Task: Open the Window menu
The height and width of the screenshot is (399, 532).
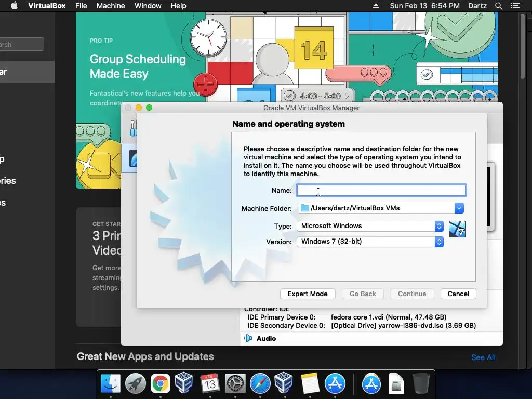Action: (x=148, y=6)
